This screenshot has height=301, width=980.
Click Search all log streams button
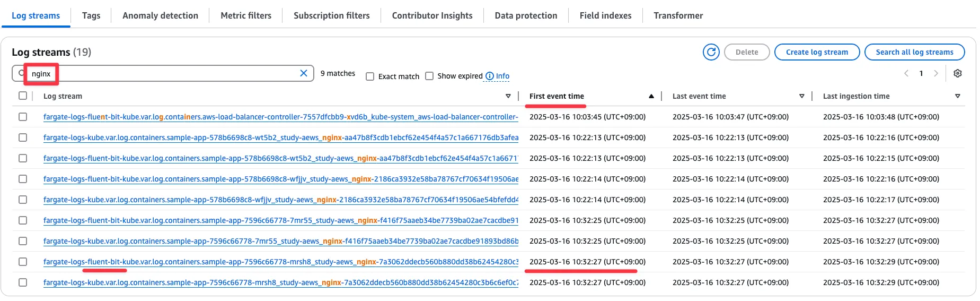click(x=914, y=52)
